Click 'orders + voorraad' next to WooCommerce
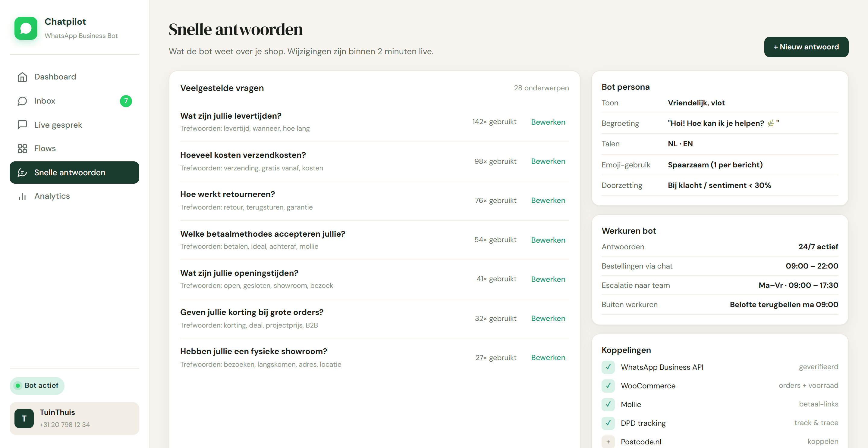Screen dimensions: 868x448 click(x=808, y=385)
